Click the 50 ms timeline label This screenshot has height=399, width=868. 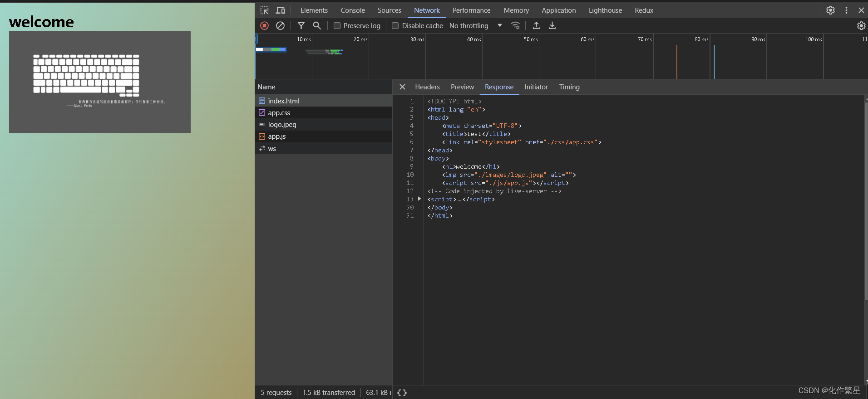(530, 39)
